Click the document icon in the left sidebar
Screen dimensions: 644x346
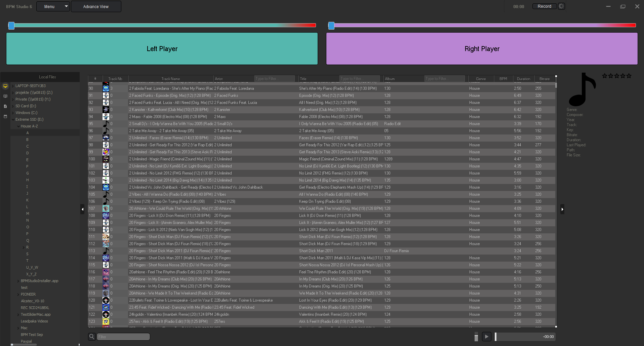(x=5, y=106)
